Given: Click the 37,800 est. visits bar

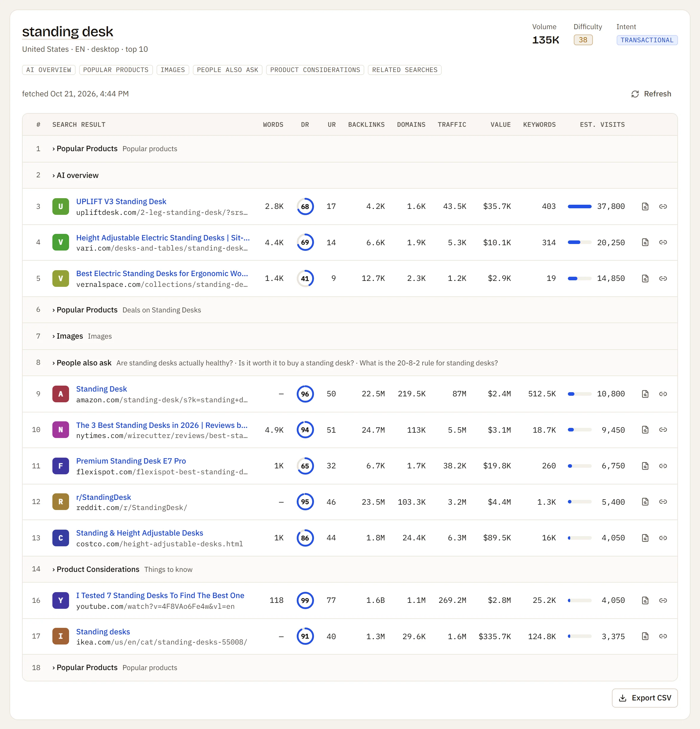Looking at the screenshot, I should pyautogui.click(x=579, y=207).
